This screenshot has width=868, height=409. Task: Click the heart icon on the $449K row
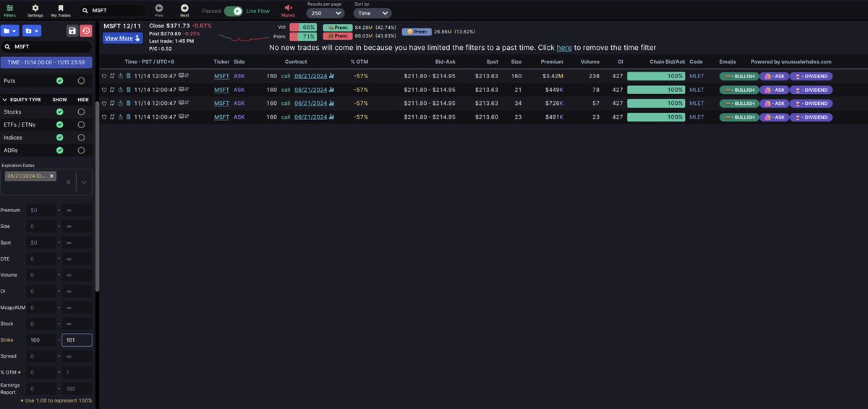pos(103,90)
